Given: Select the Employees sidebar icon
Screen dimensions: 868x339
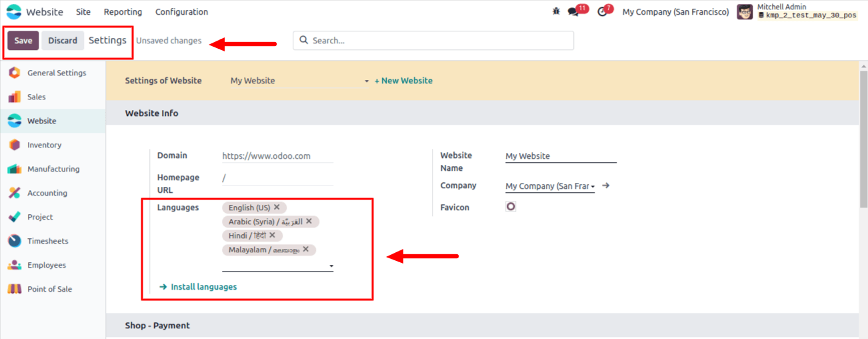Looking at the screenshot, I should 15,265.
